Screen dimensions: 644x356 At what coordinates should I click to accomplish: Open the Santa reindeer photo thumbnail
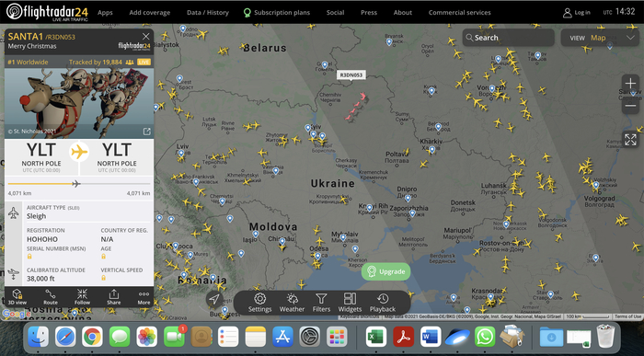pos(79,103)
